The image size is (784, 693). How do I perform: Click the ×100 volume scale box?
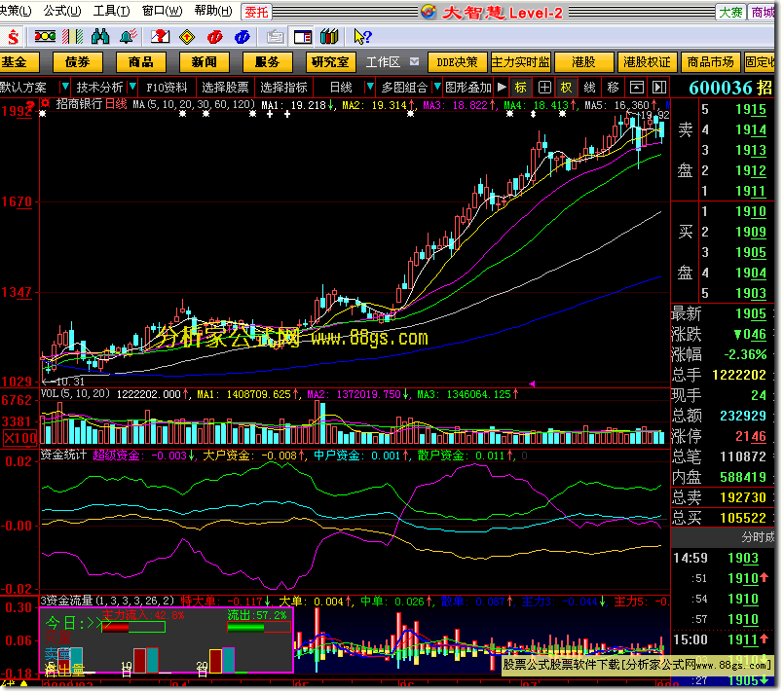click(19, 438)
